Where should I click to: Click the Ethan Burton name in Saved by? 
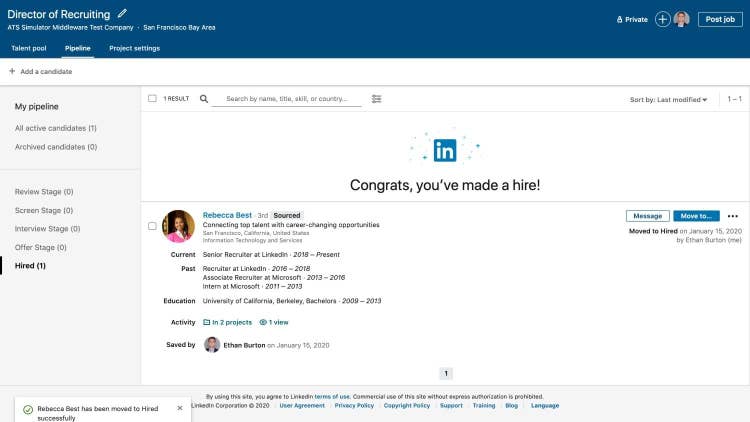click(x=244, y=345)
